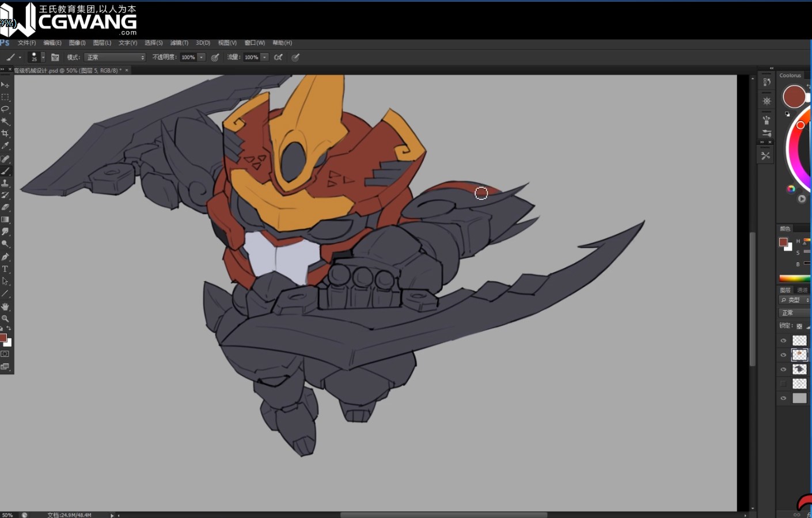Toggle the brush panel button in options bar
Viewport: 812px width, 518px height.
[55, 58]
